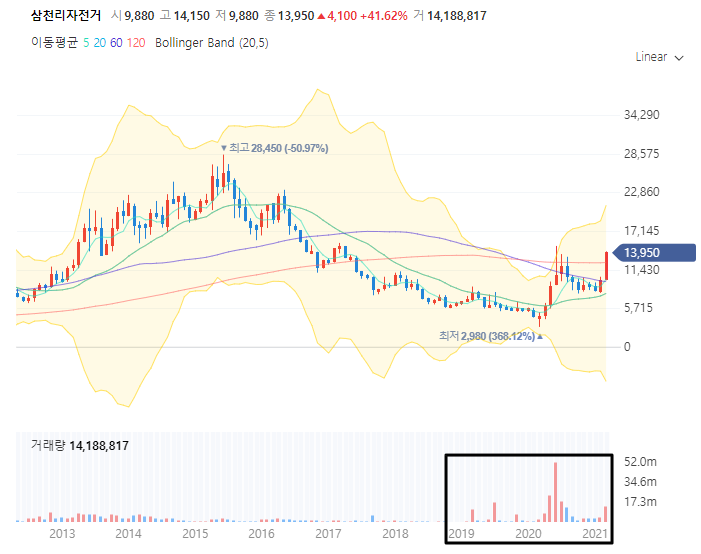
Task: Click the current price tag 13,950
Action: point(654,253)
